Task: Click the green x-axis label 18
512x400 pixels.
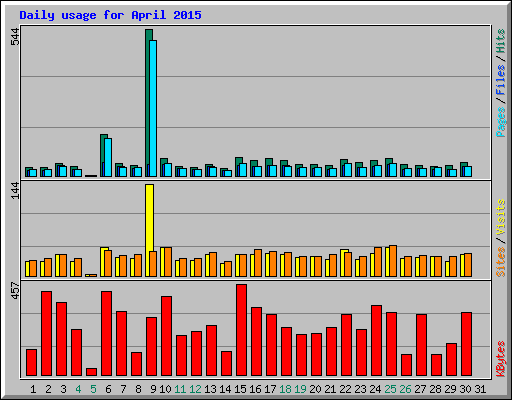Action: coord(285,389)
